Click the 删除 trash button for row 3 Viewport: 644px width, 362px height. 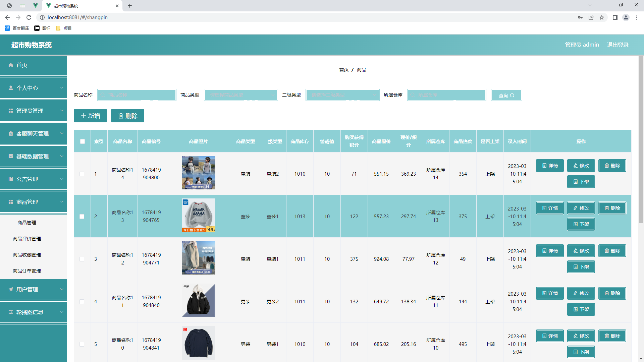click(612, 251)
